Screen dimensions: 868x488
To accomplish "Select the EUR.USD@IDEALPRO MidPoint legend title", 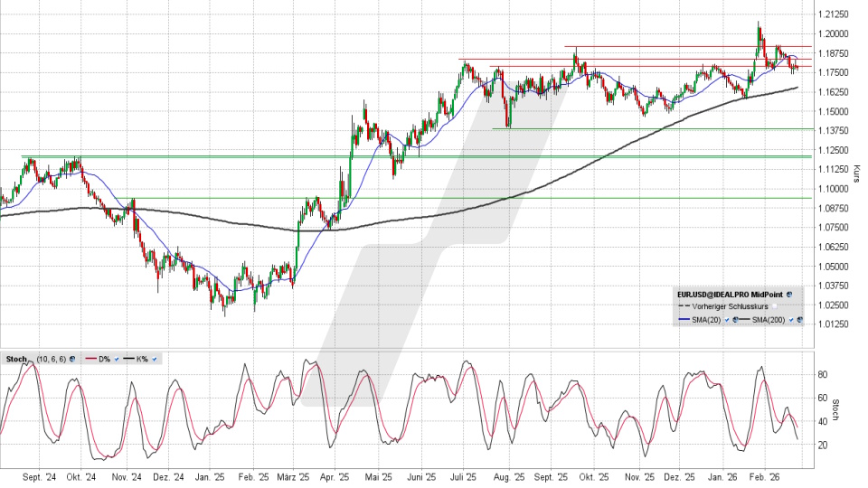I will pos(730,295).
